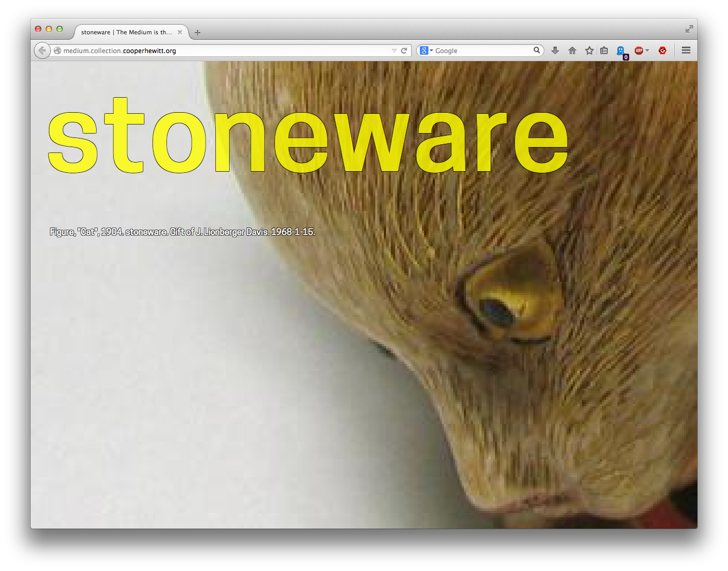Open the Firefox hamburger menu
The image size is (728, 571).
coord(686,50)
